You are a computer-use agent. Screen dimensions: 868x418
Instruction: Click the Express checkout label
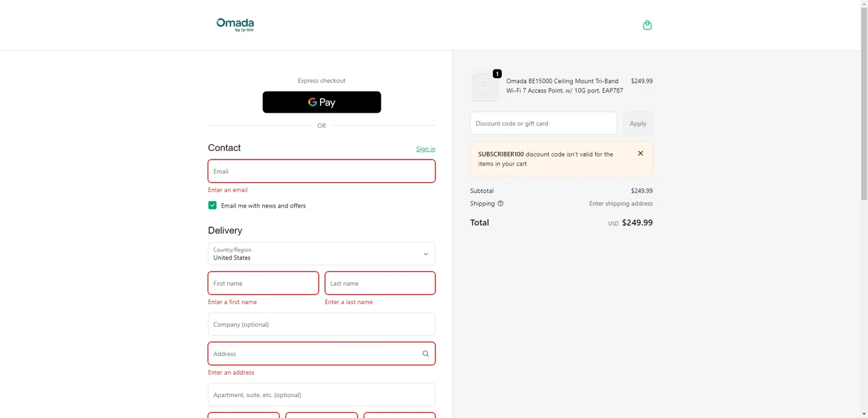(x=322, y=81)
